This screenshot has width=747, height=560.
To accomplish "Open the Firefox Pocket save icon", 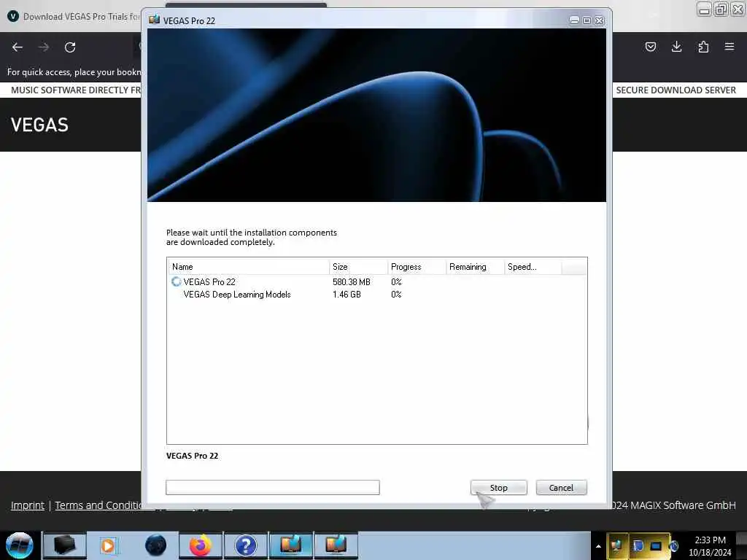I will pos(650,47).
